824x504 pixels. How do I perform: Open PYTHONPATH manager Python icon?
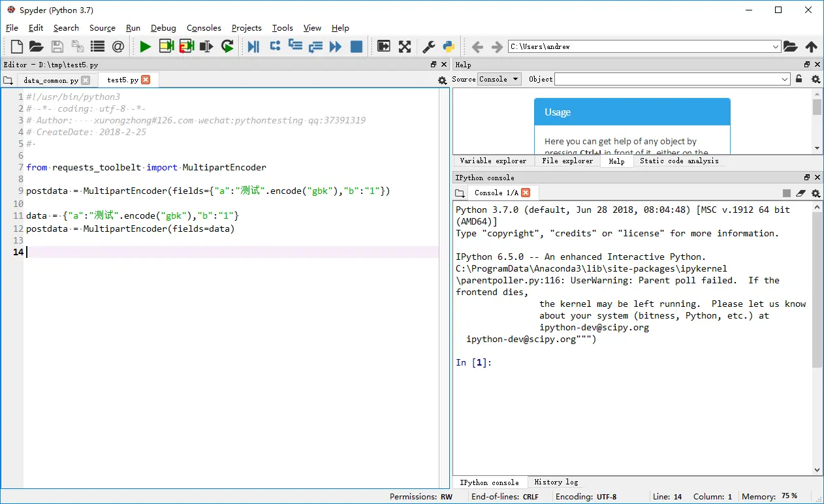point(449,46)
